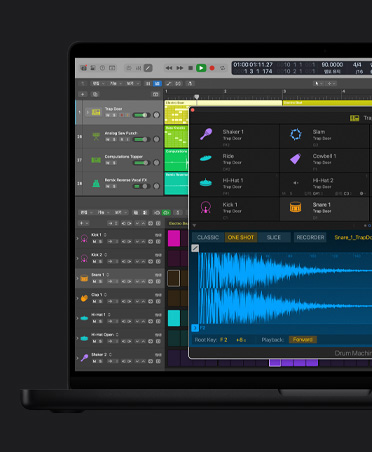Image resolution: width=372 pixels, height=452 pixels.
Task: Open the Smart Controls icon in control bar
Action: pyautogui.click(x=129, y=68)
